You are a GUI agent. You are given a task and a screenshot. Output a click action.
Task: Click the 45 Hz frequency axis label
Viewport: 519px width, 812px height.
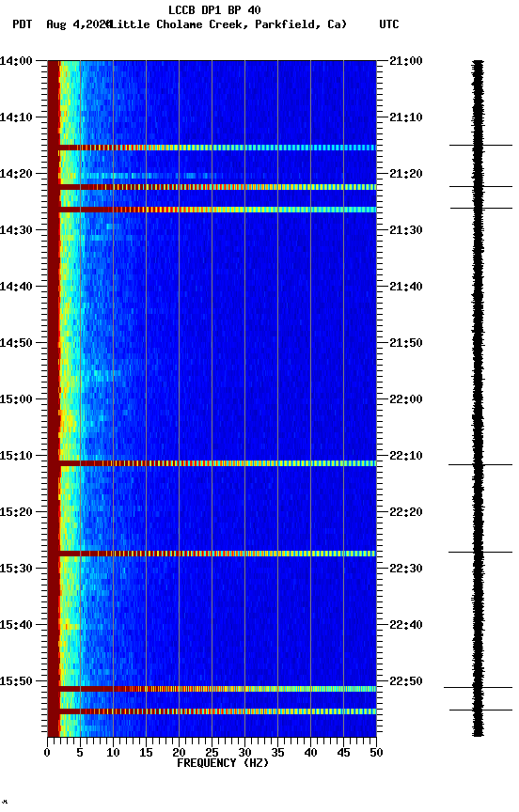[x=343, y=753]
